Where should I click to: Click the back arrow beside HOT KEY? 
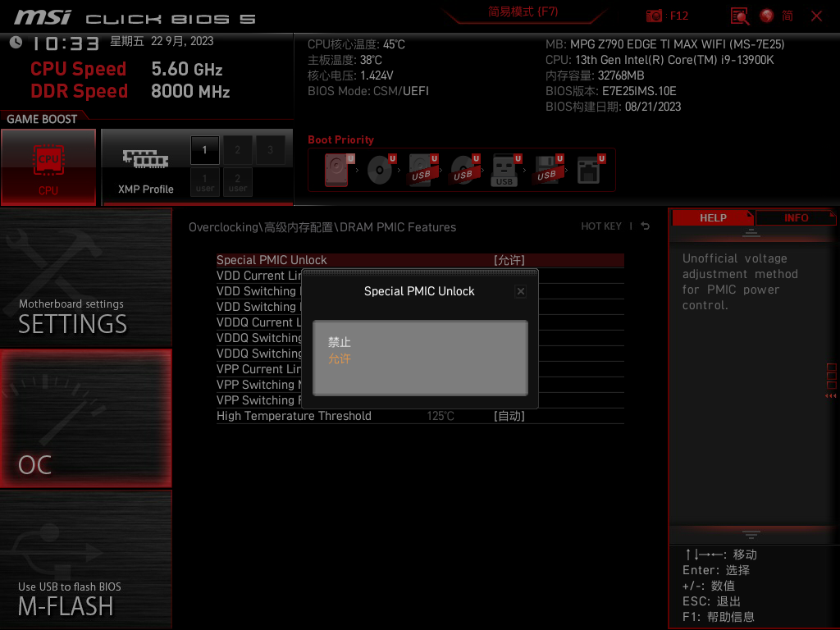[645, 226]
